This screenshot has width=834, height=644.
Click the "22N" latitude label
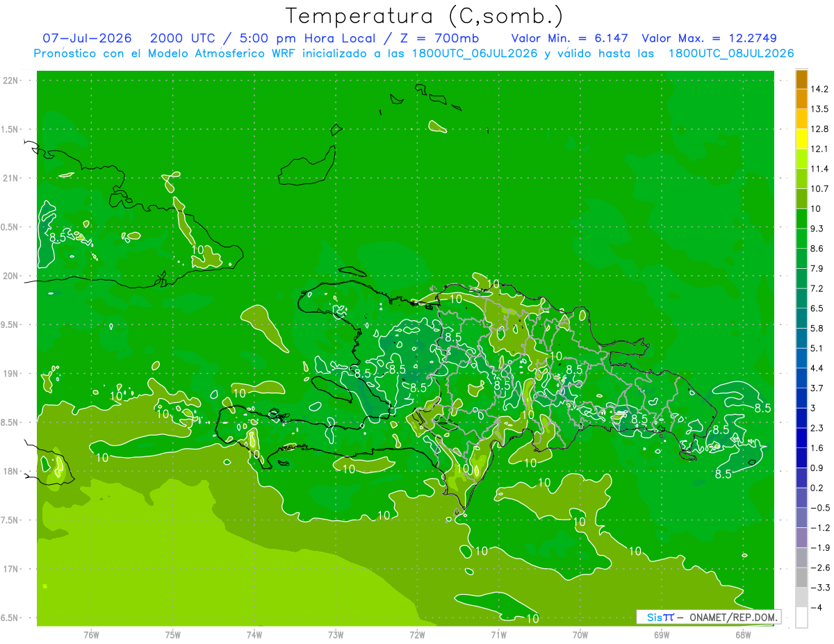[10, 81]
